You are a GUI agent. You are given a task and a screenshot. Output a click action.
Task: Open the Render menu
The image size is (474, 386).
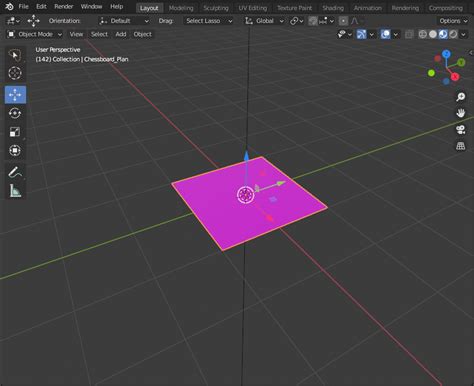[x=63, y=6]
